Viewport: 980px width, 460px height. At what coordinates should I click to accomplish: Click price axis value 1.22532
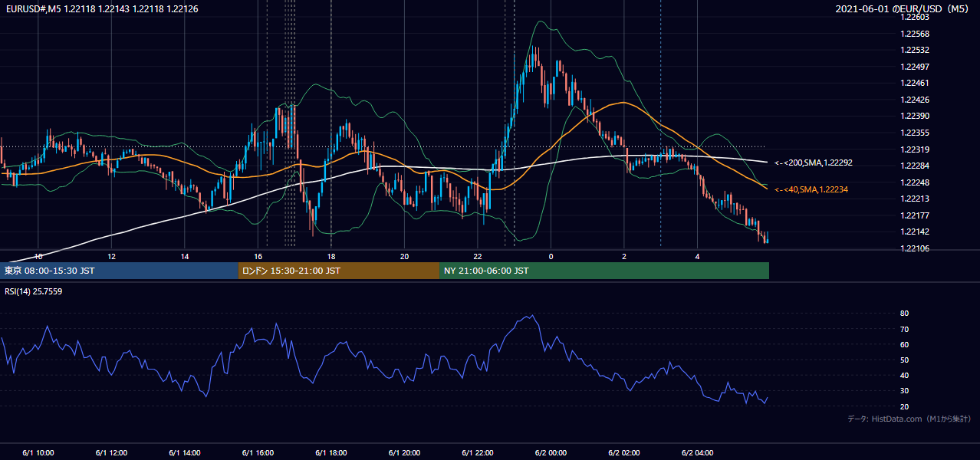[x=915, y=50]
